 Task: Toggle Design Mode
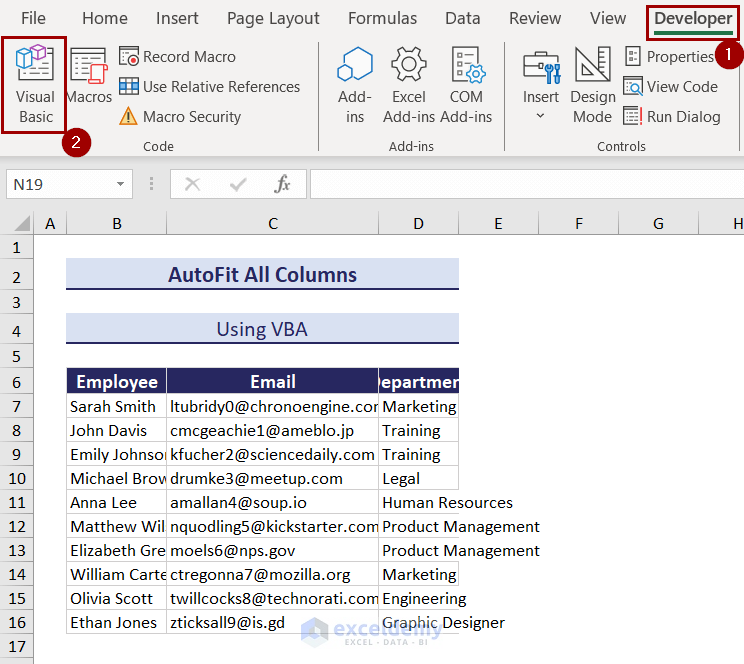click(593, 85)
